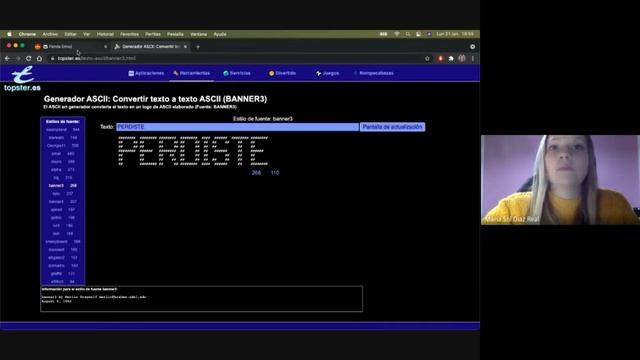Select the graffiti font style
Image resolution: width=640 pixels, height=360 pixels.
62,273
